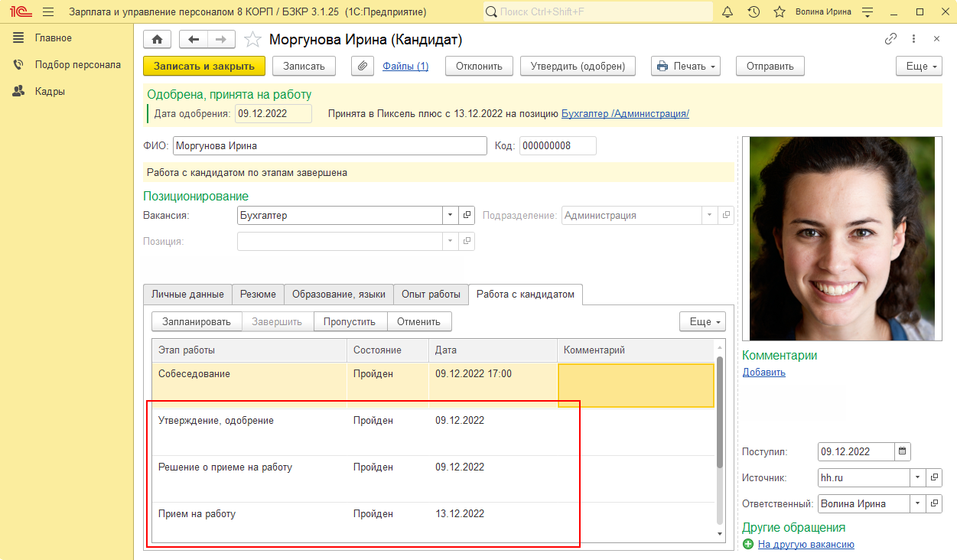Open the Ответственный dropdown list
The height and width of the screenshot is (560, 957).
point(917,504)
